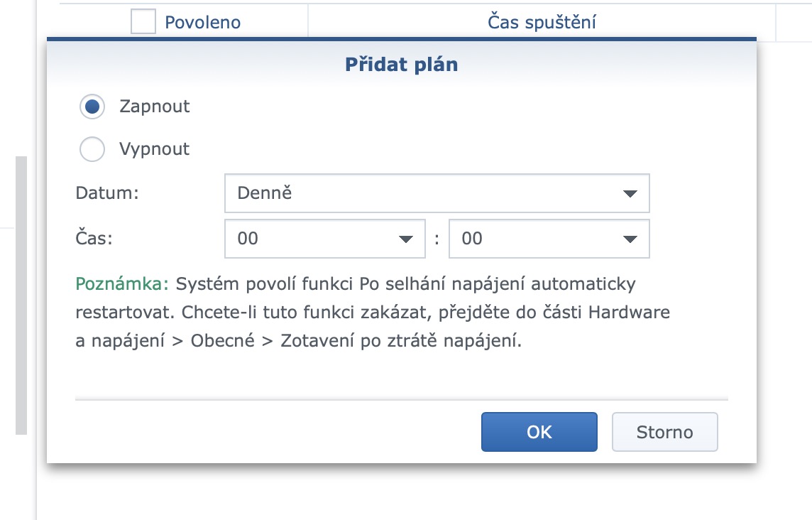Keep Zapnout option selected
812x520 pixels.
[x=92, y=107]
